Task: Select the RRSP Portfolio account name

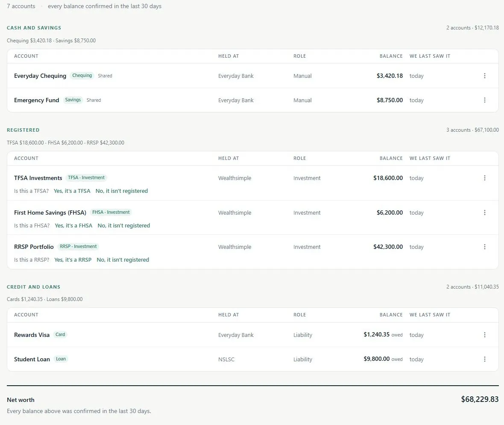Action: click(34, 247)
